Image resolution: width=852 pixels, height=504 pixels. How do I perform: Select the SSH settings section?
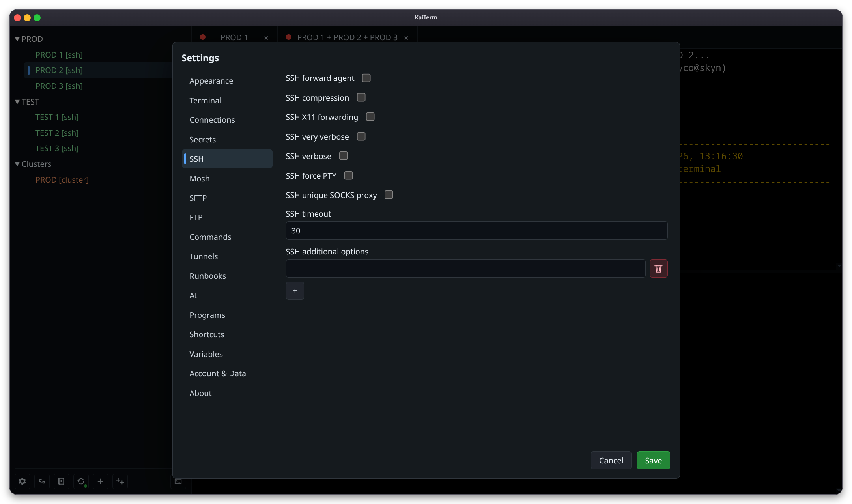pos(227,159)
